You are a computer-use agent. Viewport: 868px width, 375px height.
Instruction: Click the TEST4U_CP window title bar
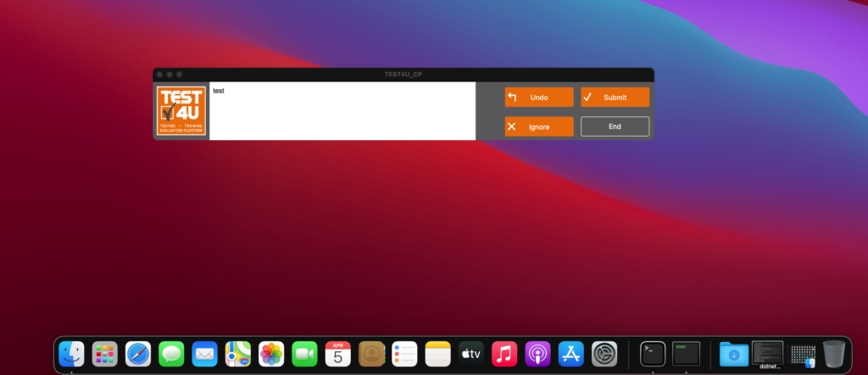coord(403,74)
